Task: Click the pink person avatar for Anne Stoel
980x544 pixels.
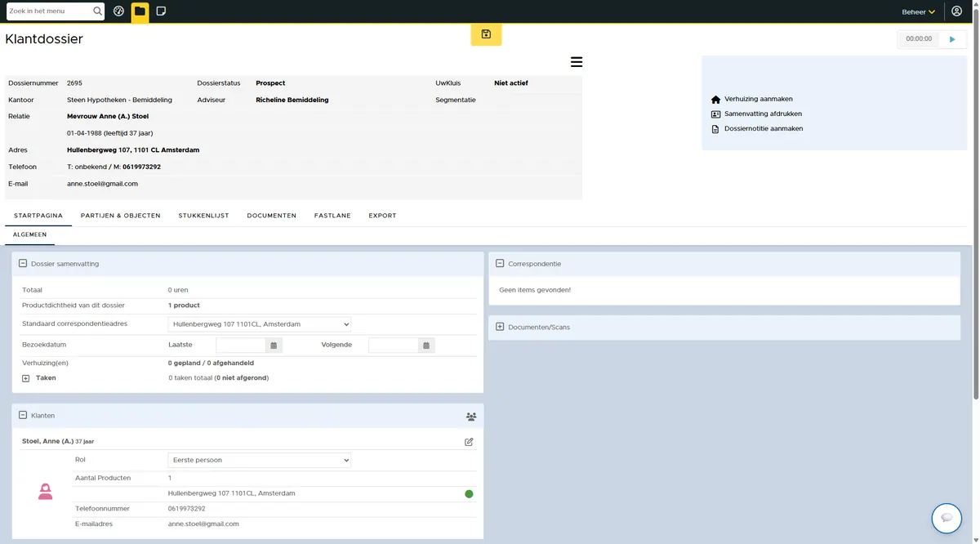Action: click(46, 492)
